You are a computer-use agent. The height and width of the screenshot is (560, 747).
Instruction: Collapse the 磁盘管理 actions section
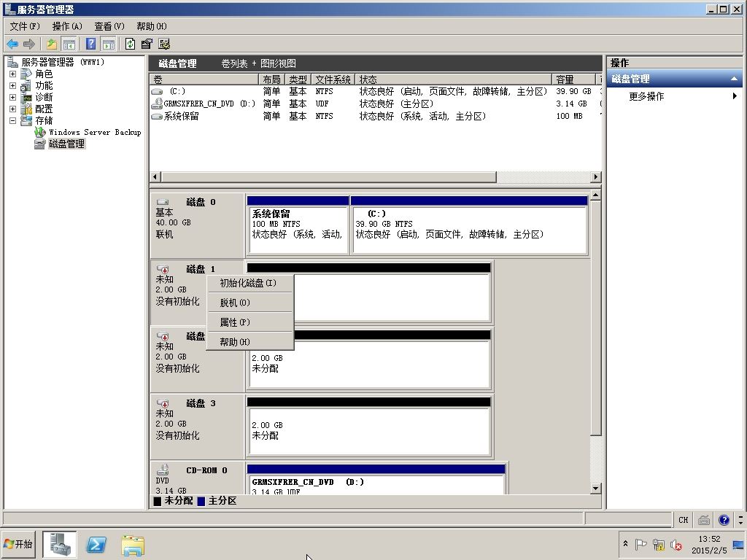point(734,79)
